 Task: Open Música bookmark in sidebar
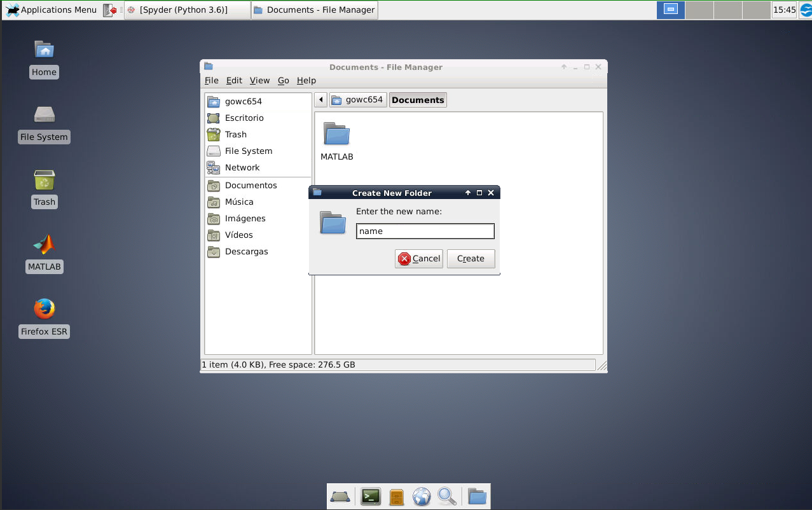(258, 202)
